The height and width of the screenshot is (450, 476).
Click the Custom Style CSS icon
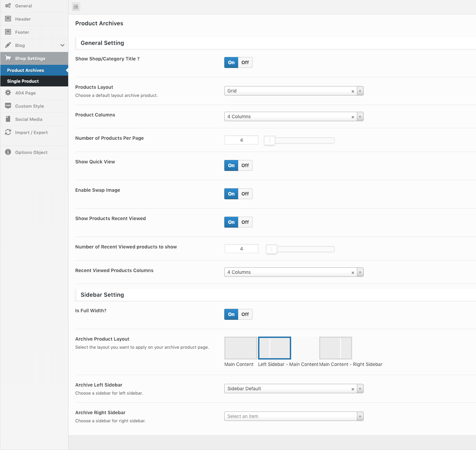[x=8, y=106]
